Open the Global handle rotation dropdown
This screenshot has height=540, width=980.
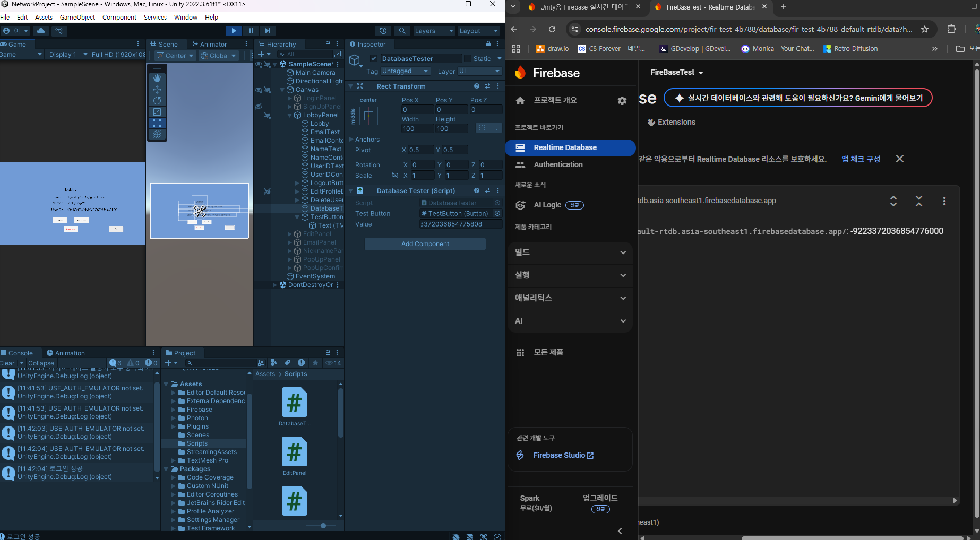218,56
